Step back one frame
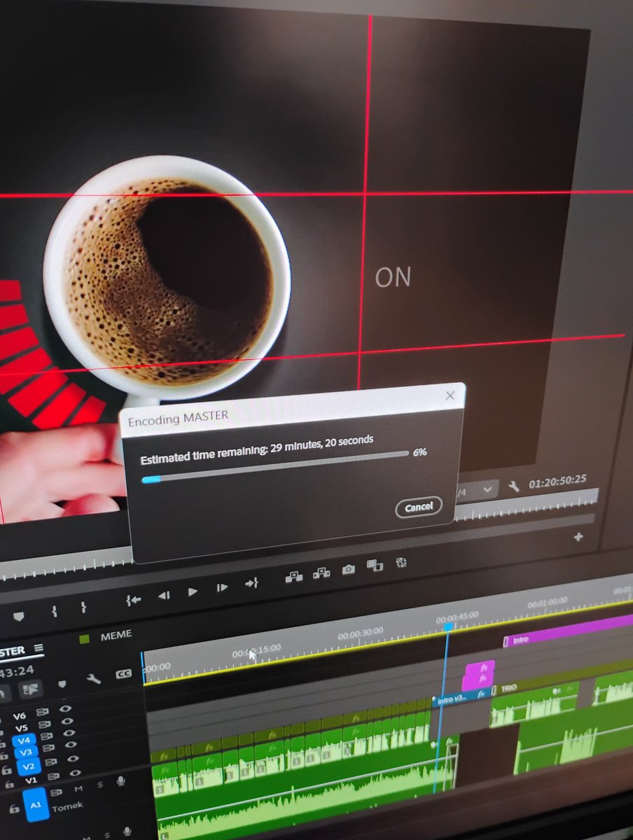 point(164,596)
